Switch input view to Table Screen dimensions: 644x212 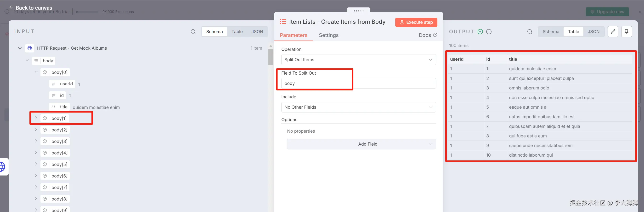(x=237, y=32)
